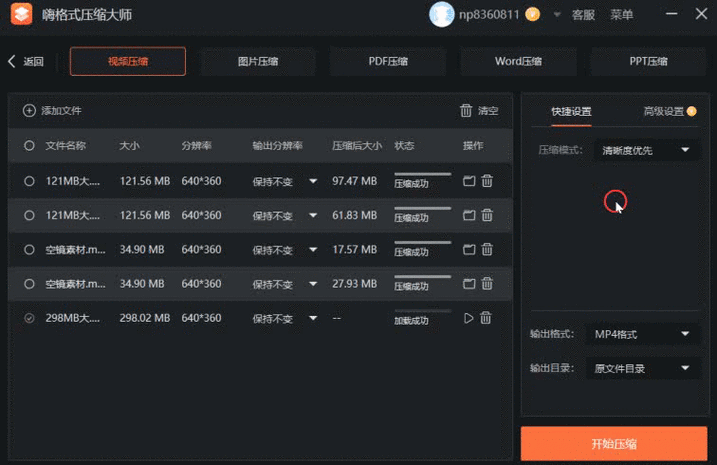717x465 pixels.
Task: Click the 清空 trash icon to clear list
Action: 466,111
